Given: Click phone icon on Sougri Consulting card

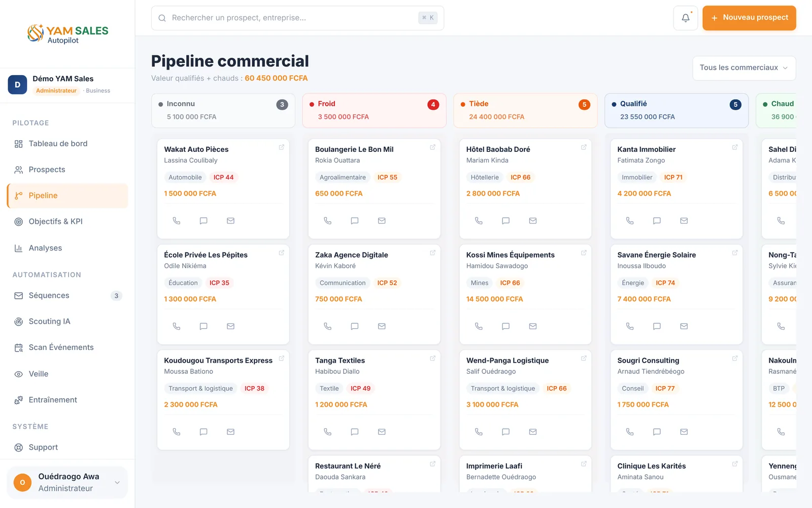Looking at the screenshot, I should pos(630,432).
